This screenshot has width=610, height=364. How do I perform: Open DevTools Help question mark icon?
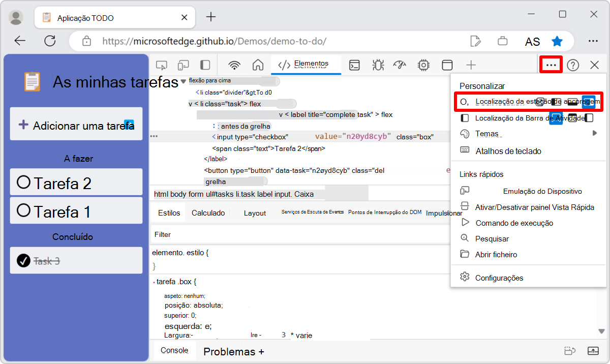coord(573,65)
